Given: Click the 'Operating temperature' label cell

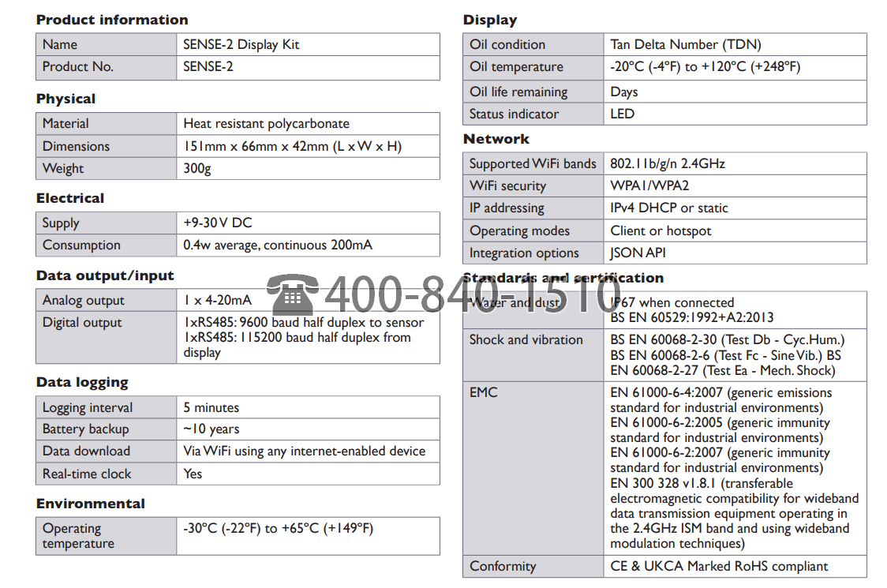Looking at the screenshot, I should click(x=107, y=536).
